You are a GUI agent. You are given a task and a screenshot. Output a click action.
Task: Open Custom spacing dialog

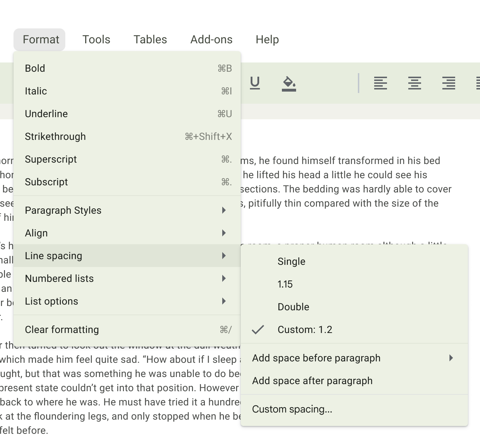[x=292, y=409]
